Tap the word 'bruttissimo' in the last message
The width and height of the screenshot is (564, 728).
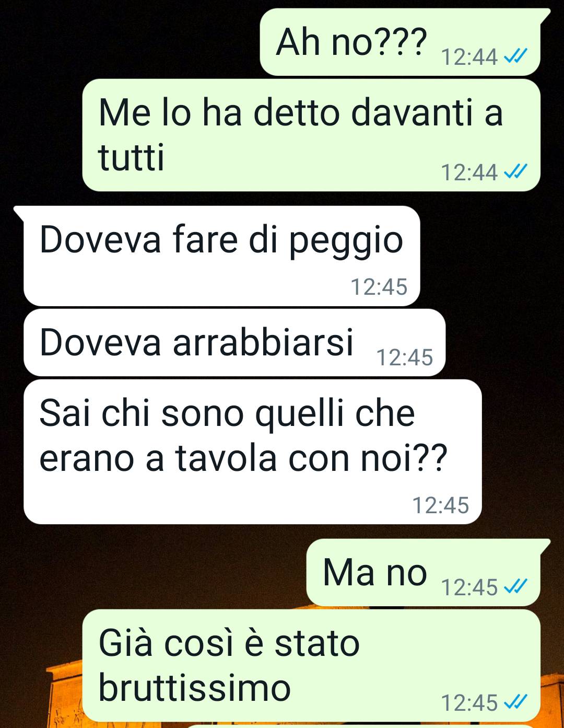click(194, 688)
